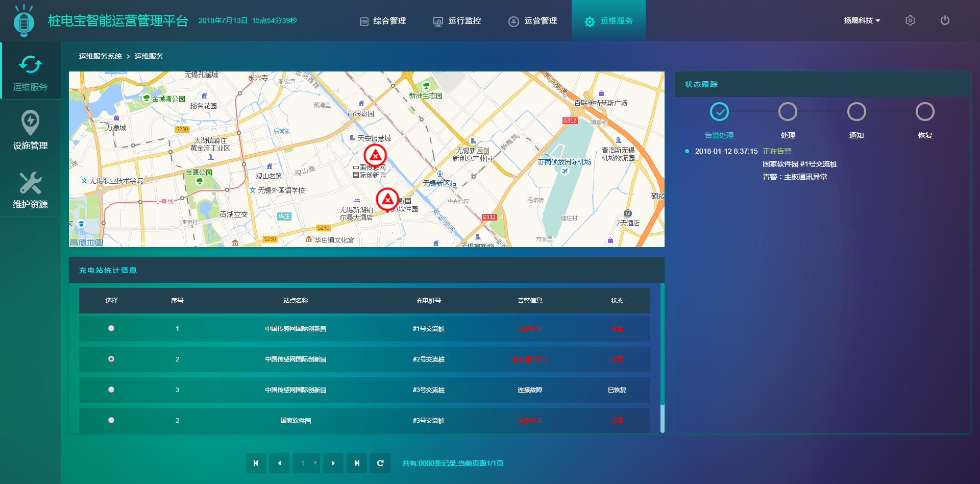Open the 运营管理 top menu
This screenshot has width=980, height=484.
533,21
